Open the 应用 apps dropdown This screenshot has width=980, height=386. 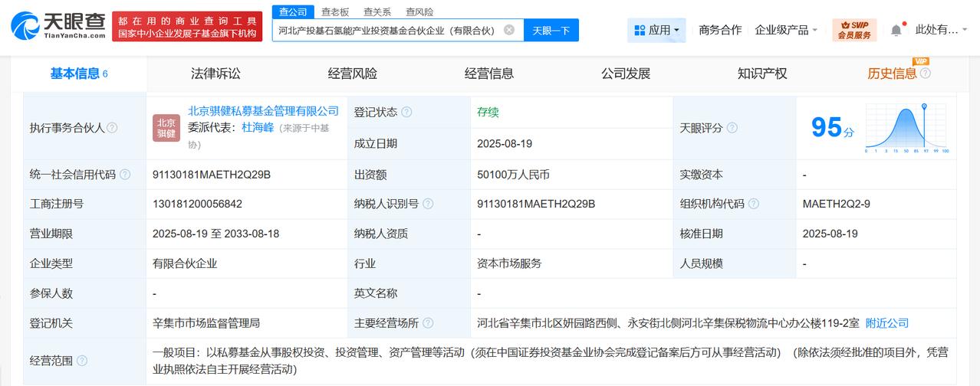(x=656, y=30)
